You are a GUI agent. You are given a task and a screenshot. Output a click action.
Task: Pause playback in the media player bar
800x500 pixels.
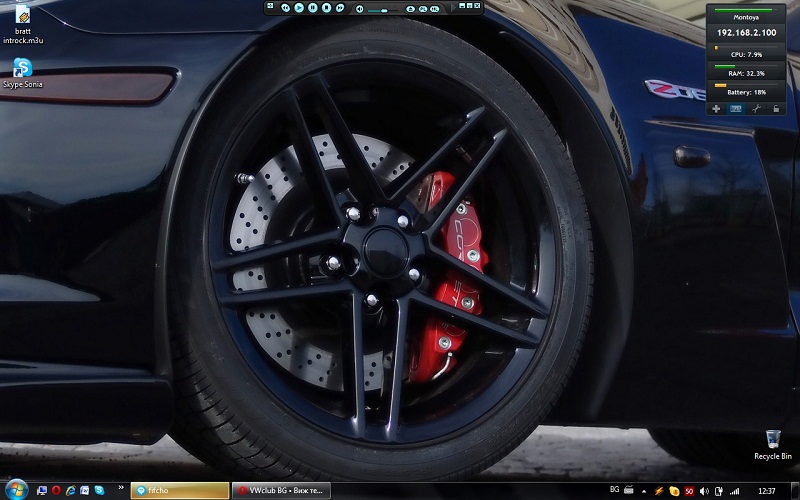pos(313,7)
